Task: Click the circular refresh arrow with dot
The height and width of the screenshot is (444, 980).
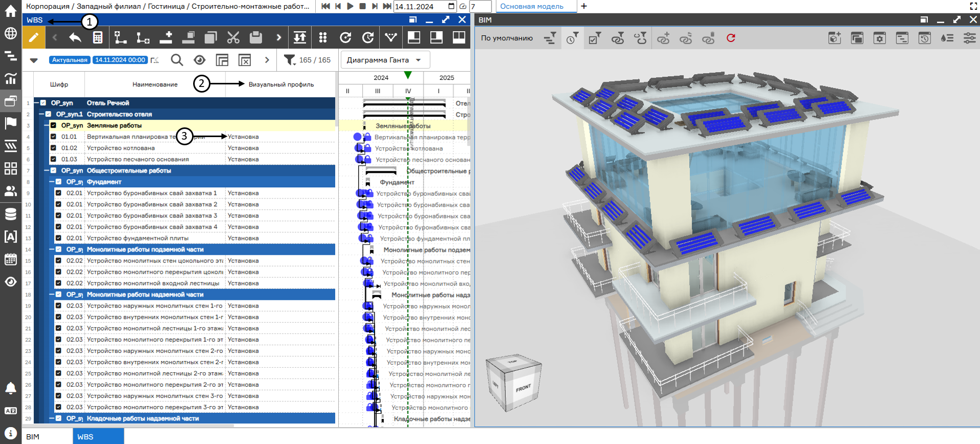Action: click(345, 37)
